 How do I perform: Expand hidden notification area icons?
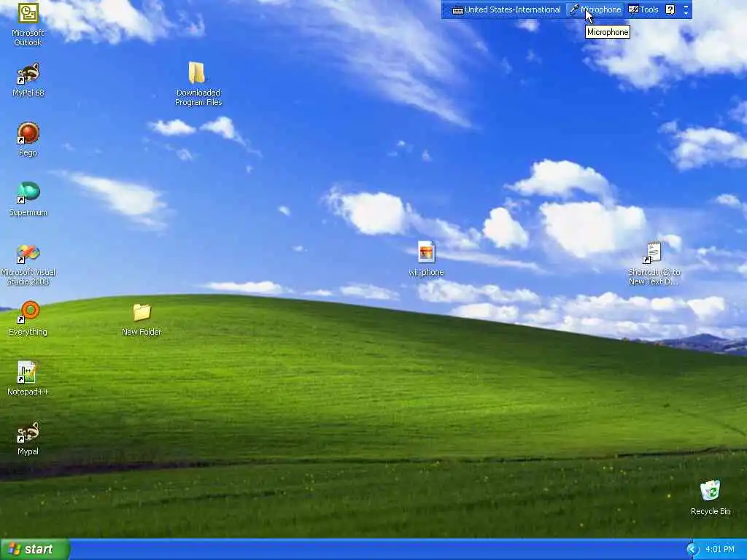[692, 550]
